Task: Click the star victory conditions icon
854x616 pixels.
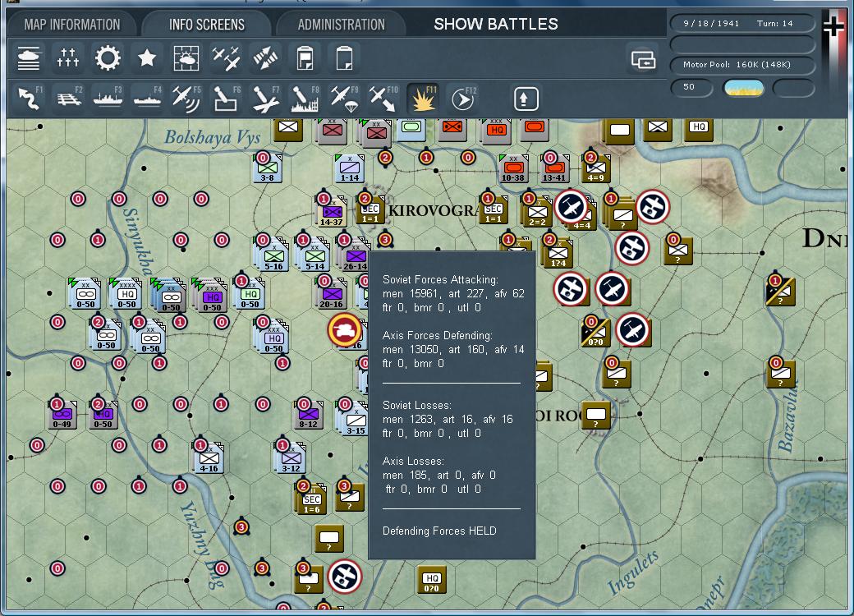Action: (x=146, y=58)
